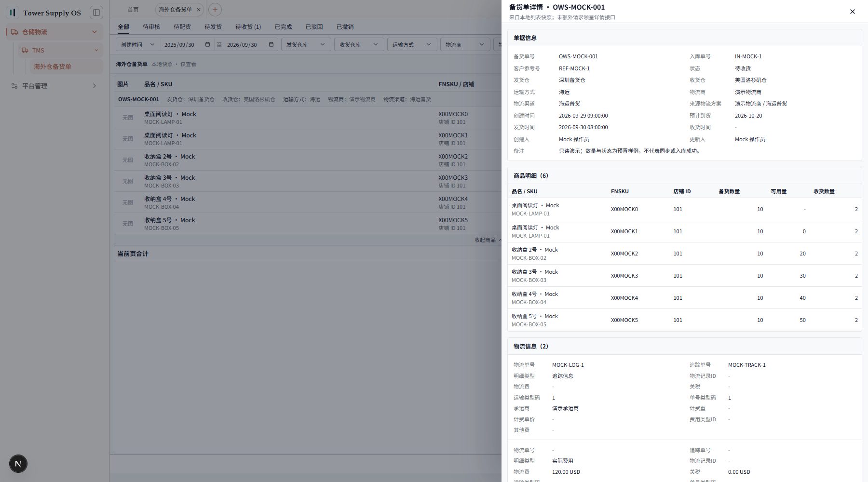The width and height of the screenshot is (868, 482).
Task: Switch to the 已完成 tab
Action: pyautogui.click(x=284, y=27)
